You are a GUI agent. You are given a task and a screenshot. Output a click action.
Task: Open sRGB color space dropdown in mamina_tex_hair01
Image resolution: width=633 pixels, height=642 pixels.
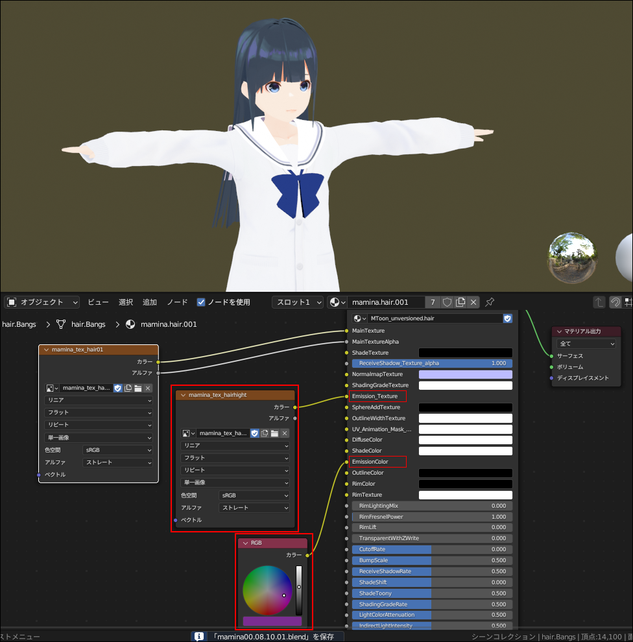pyautogui.click(x=118, y=450)
